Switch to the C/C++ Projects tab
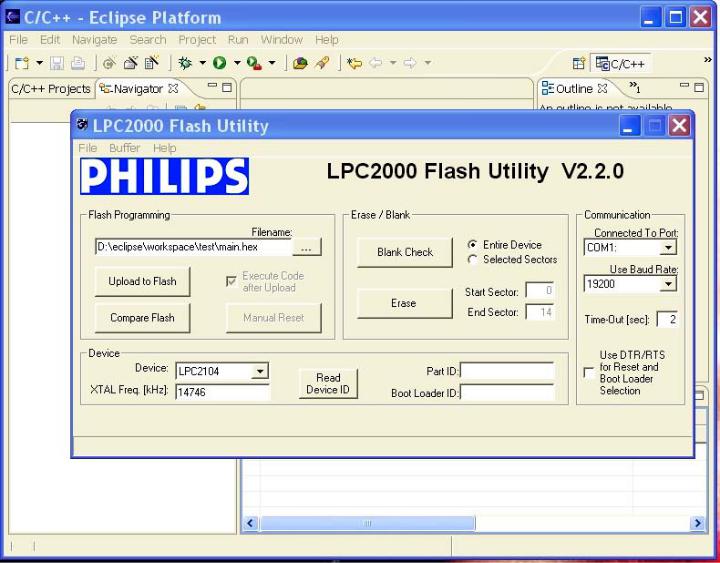Image resolution: width=720 pixels, height=563 pixels. (51, 89)
